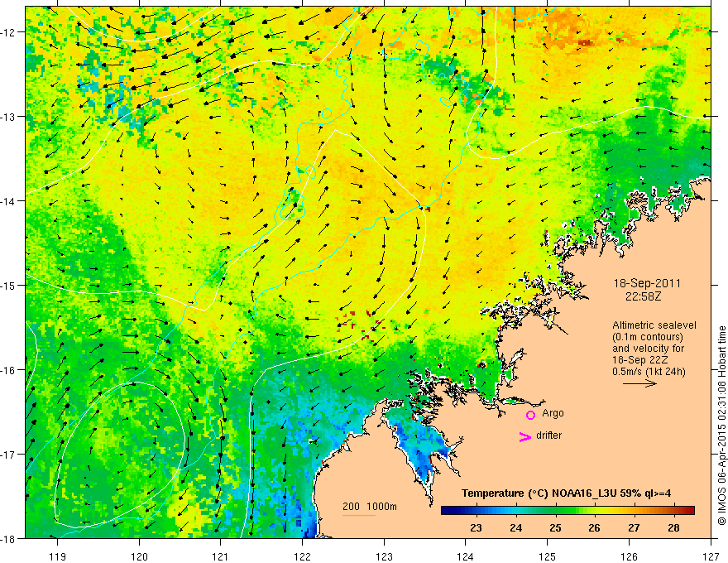Click the magenta drifter arrowhead legend symbol

pyautogui.click(x=525, y=436)
